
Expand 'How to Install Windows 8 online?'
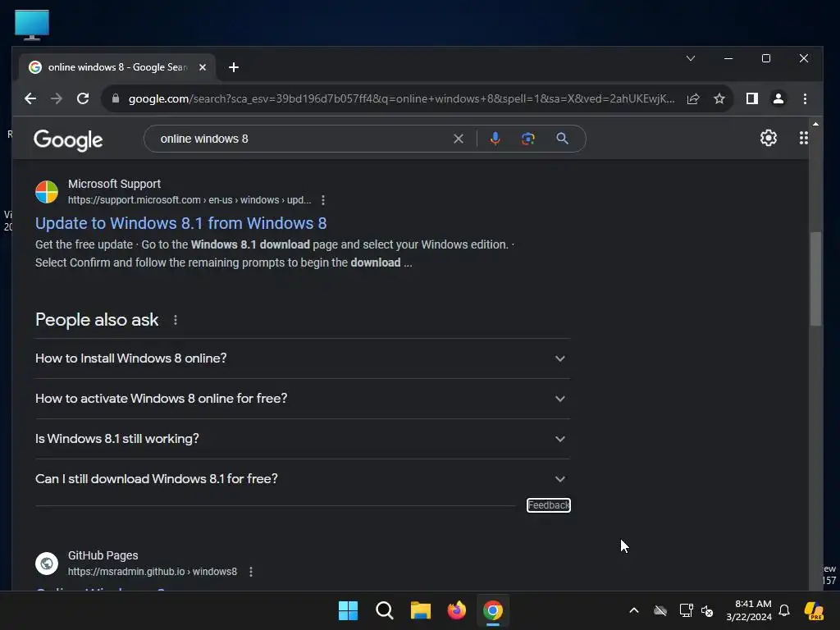pyautogui.click(x=303, y=358)
